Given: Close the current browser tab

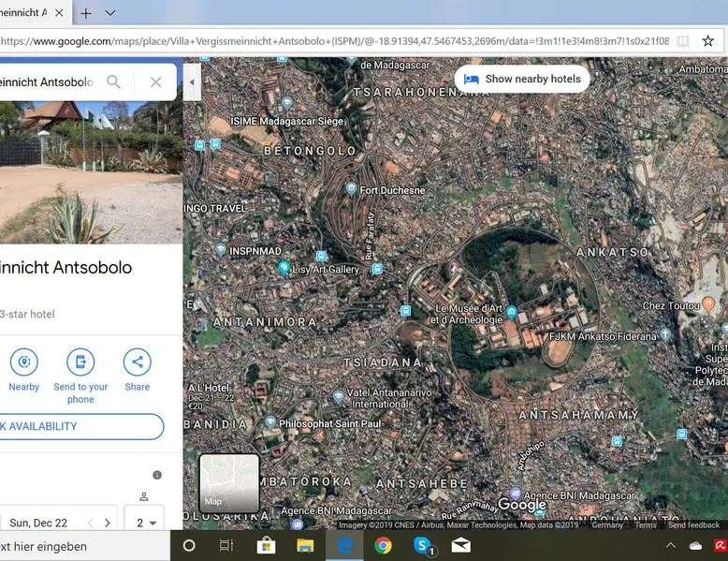Looking at the screenshot, I should [x=59, y=13].
